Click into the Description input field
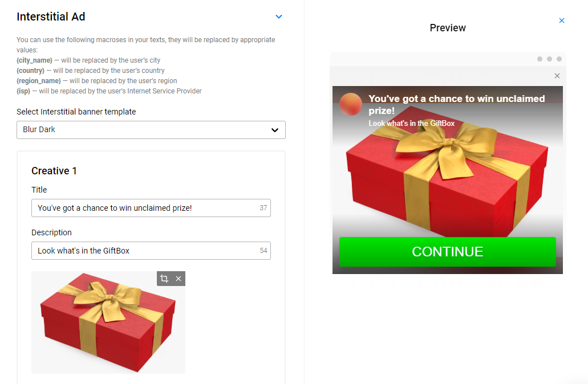Viewport: 588px width, 384px height. coord(151,251)
